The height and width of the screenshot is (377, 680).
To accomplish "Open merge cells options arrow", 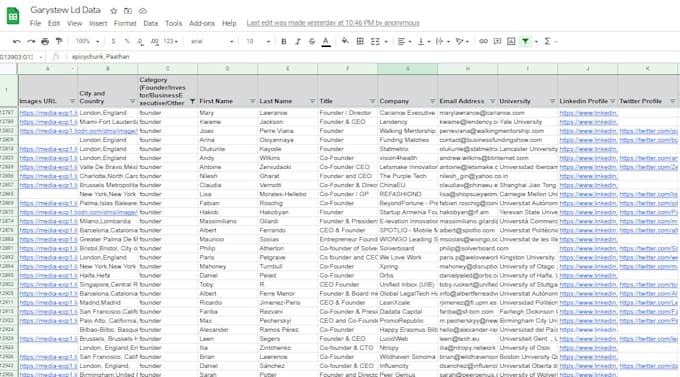I will point(386,42).
